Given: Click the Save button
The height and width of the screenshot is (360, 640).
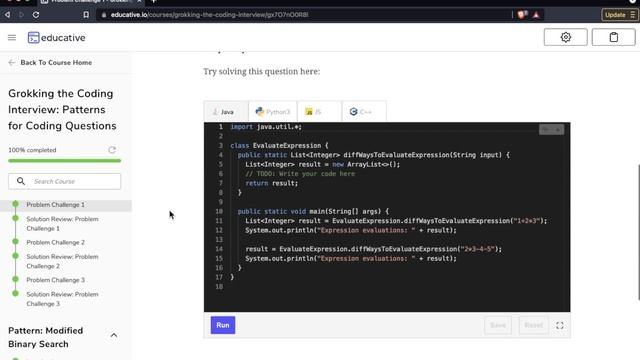Looking at the screenshot, I should (498, 325).
